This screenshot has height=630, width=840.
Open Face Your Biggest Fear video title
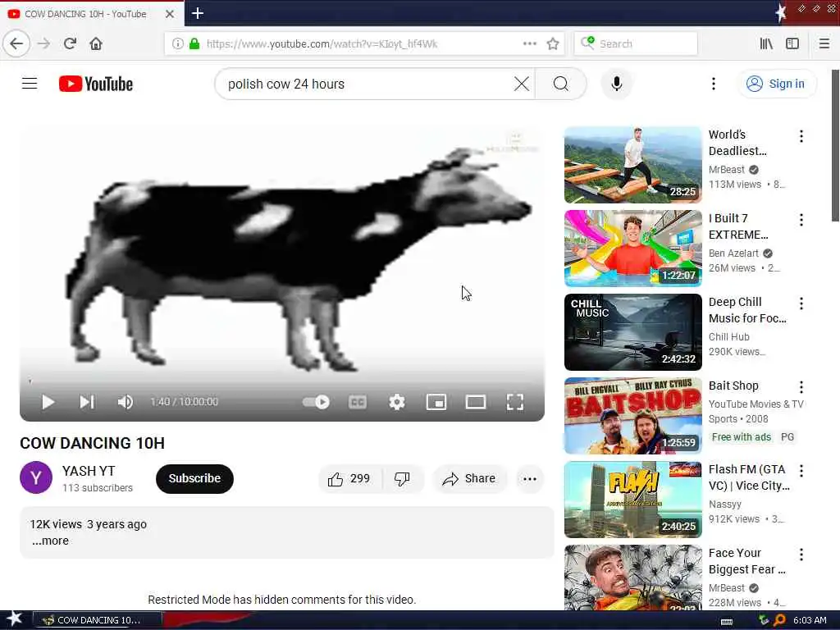[746, 561]
